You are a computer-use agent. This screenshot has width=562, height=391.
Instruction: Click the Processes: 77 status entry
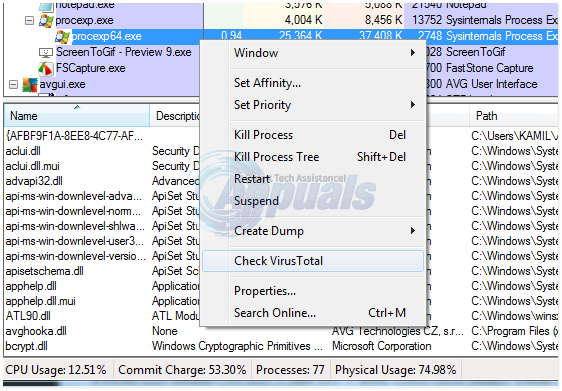coord(290,370)
